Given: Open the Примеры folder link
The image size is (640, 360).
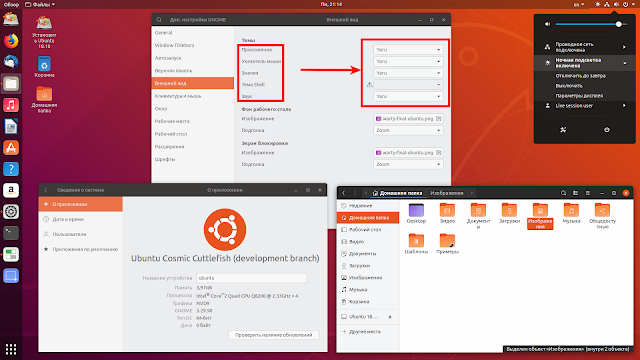Looking at the screenshot, I should (447, 244).
